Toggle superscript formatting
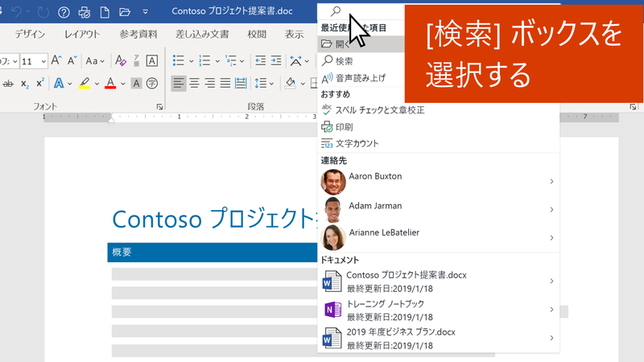The height and width of the screenshot is (362, 644). coord(39,84)
